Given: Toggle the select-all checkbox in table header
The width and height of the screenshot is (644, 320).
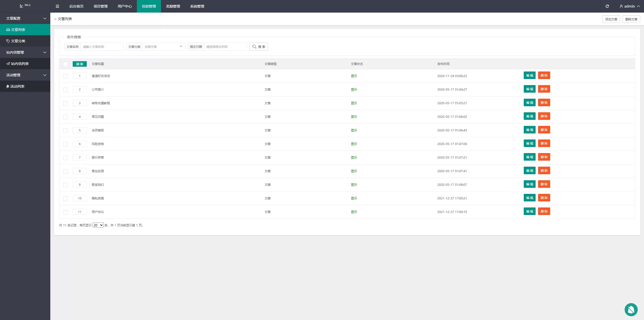Looking at the screenshot, I should click(65, 64).
